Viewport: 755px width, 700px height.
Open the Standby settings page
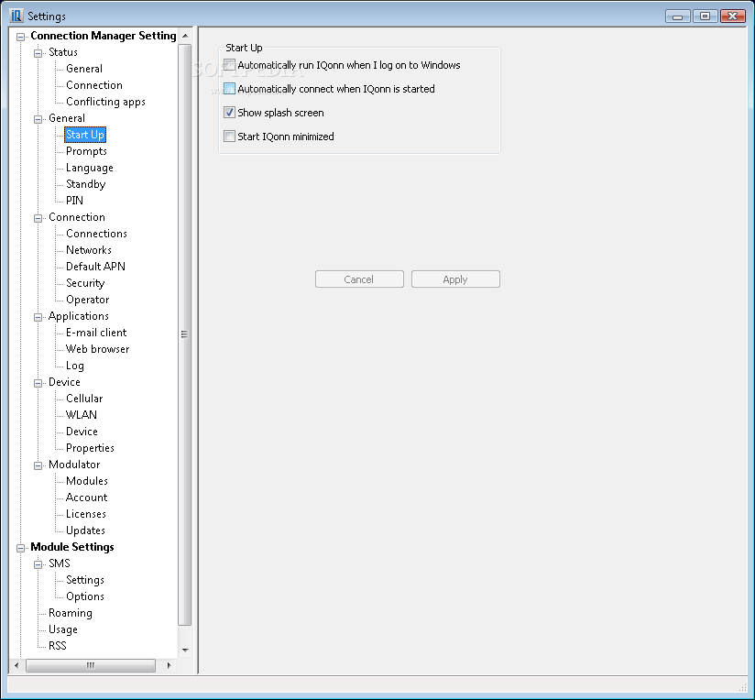86,184
